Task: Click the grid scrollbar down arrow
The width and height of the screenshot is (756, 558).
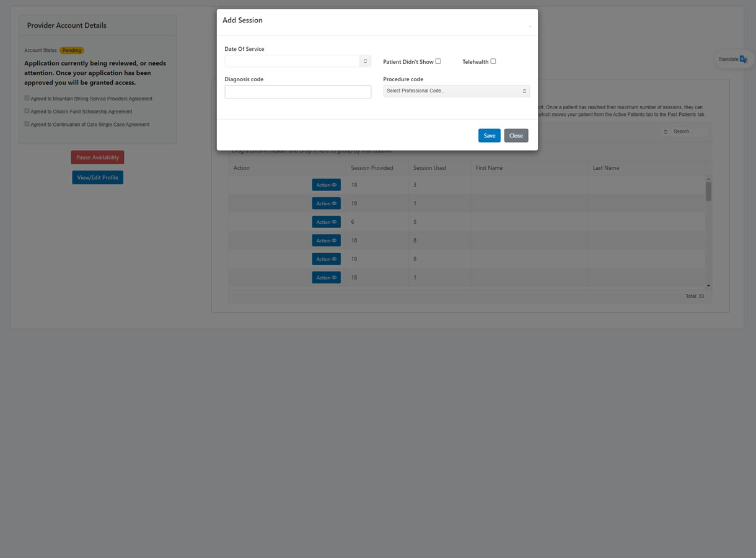Action: point(708,286)
